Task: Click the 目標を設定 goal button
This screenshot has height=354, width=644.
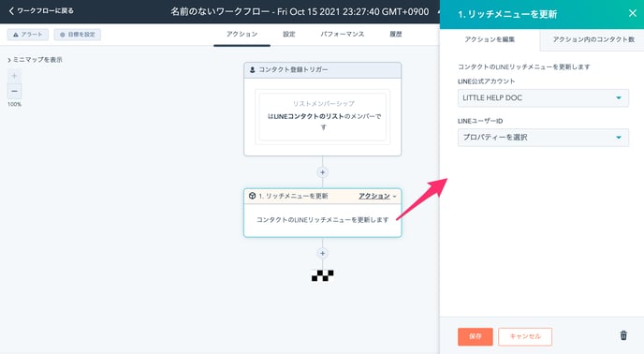Action: coord(77,35)
